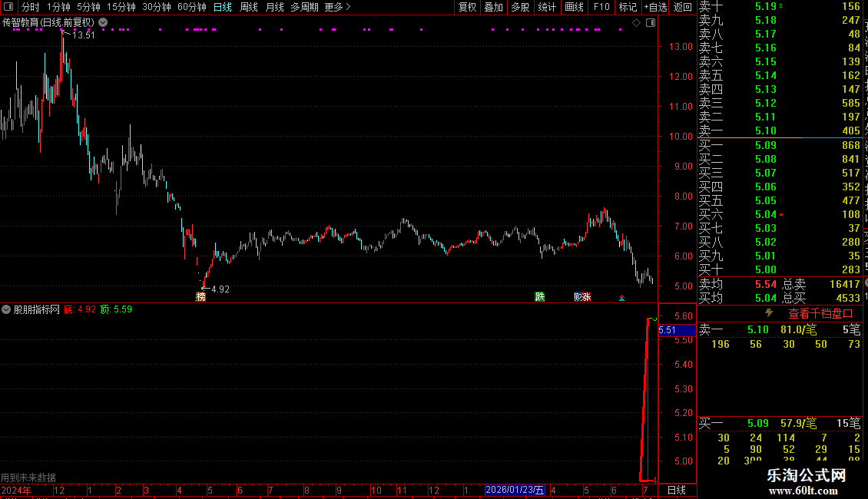Click the diamond icon on main chart

point(637,23)
